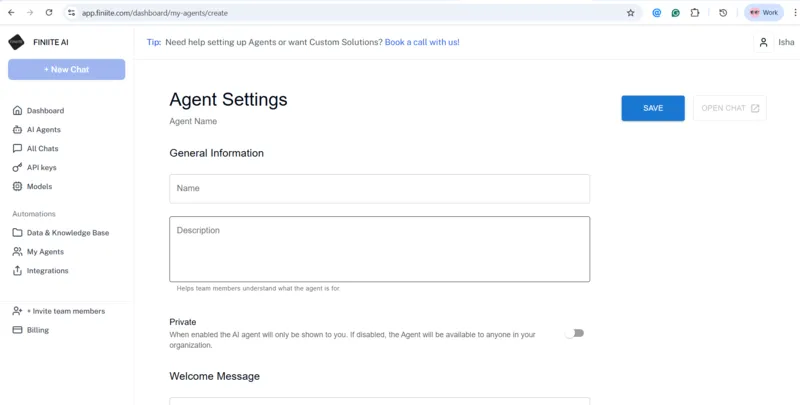Click the blue SAVE button

tap(653, 108)
